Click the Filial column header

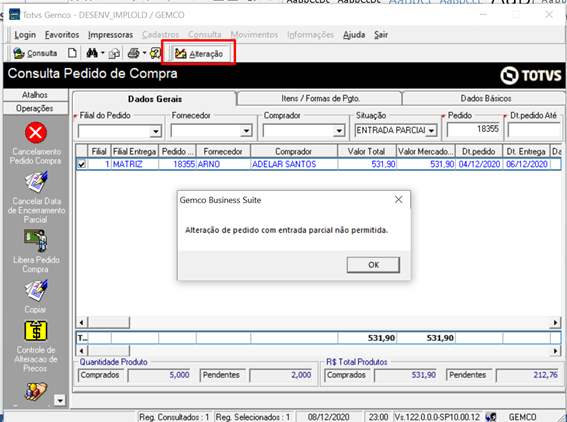coord(99,151)
